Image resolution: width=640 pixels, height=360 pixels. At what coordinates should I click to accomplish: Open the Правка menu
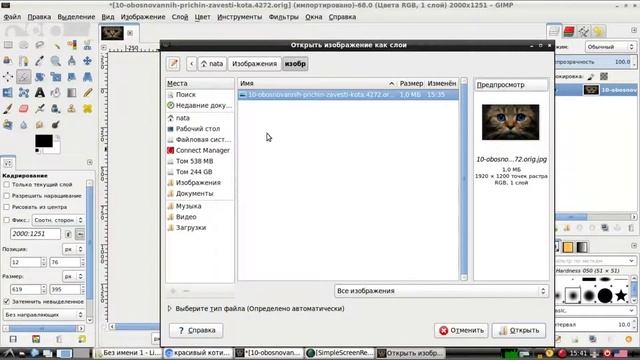tap(39, 17)
